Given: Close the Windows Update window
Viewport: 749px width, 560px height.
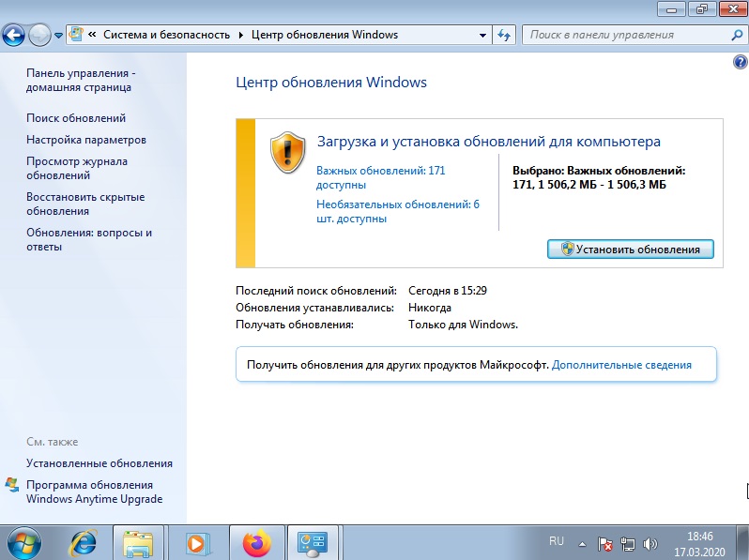Looking at the screenshot, I should pos(733,9).
